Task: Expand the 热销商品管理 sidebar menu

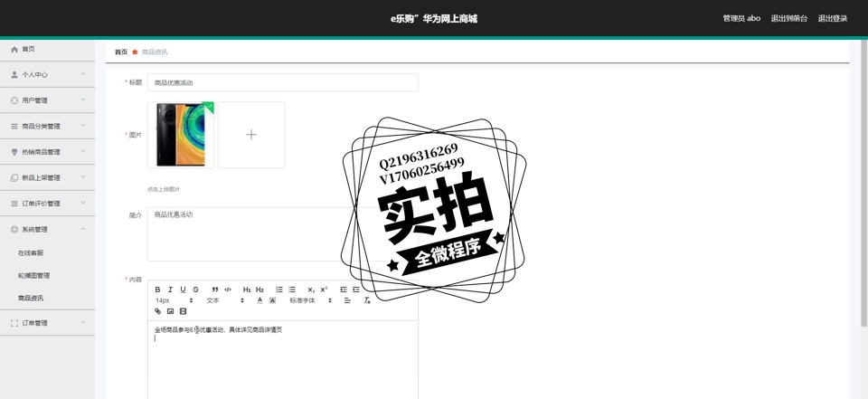Action: [47, 152]
